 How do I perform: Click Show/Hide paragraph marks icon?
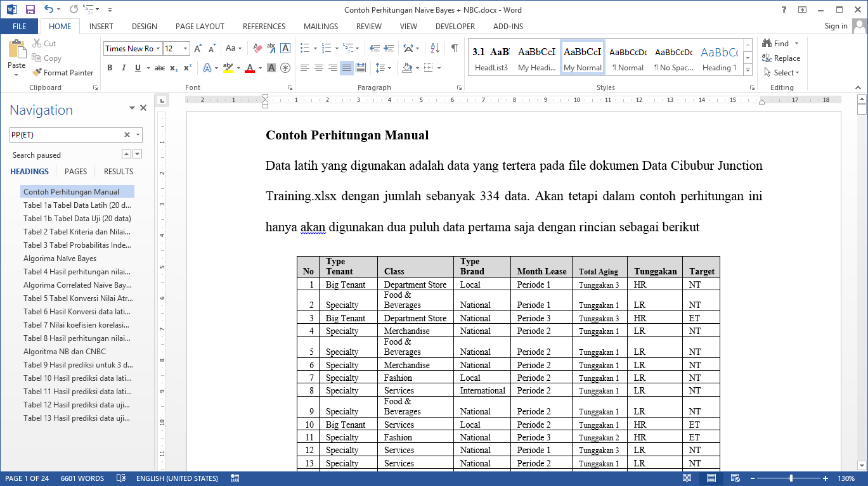(x=454, y=48)
